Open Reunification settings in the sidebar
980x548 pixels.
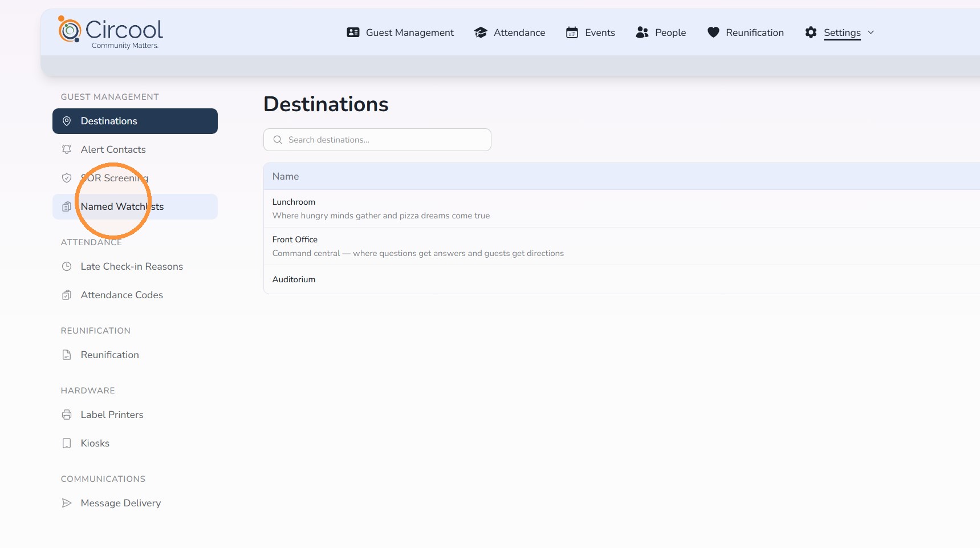pyautogui.click(x=135, y=355)
